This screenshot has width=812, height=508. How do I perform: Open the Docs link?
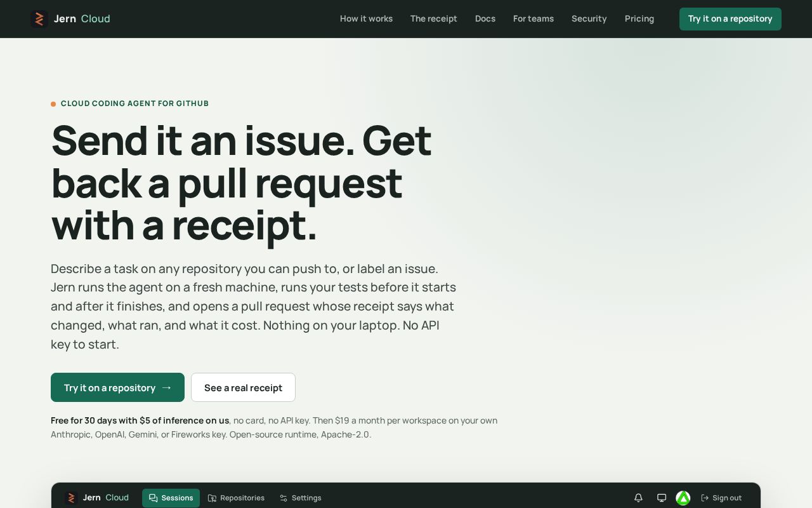point(485,19)
